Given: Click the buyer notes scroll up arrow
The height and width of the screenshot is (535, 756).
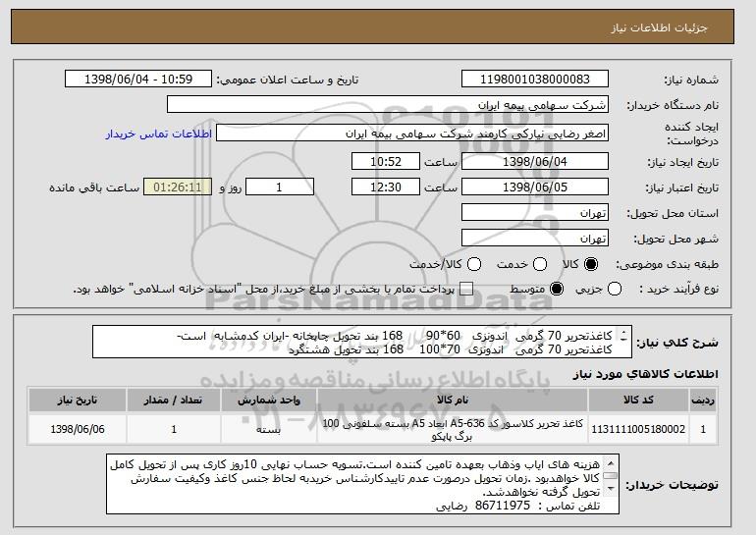Looking at the screenshot, I should 611,463.
